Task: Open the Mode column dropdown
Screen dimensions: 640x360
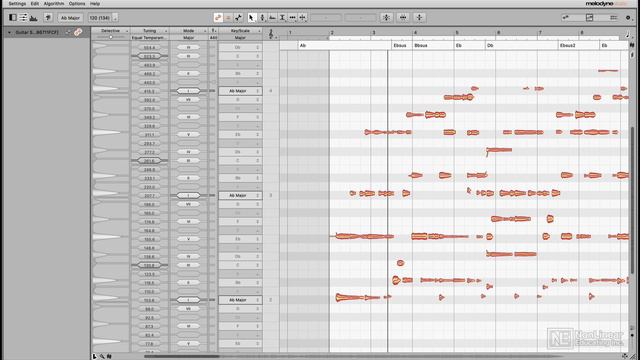Action: (x=205, y=31)
